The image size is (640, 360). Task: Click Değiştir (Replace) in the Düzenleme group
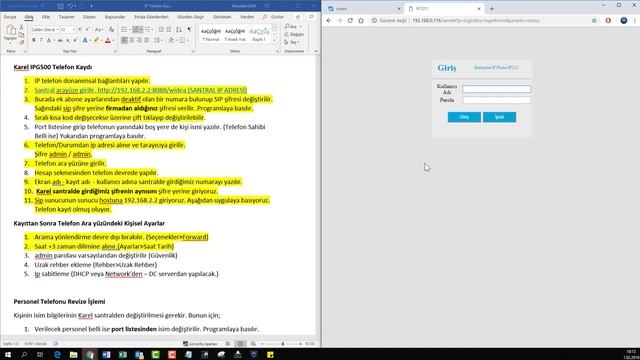(x=294, y=34)
